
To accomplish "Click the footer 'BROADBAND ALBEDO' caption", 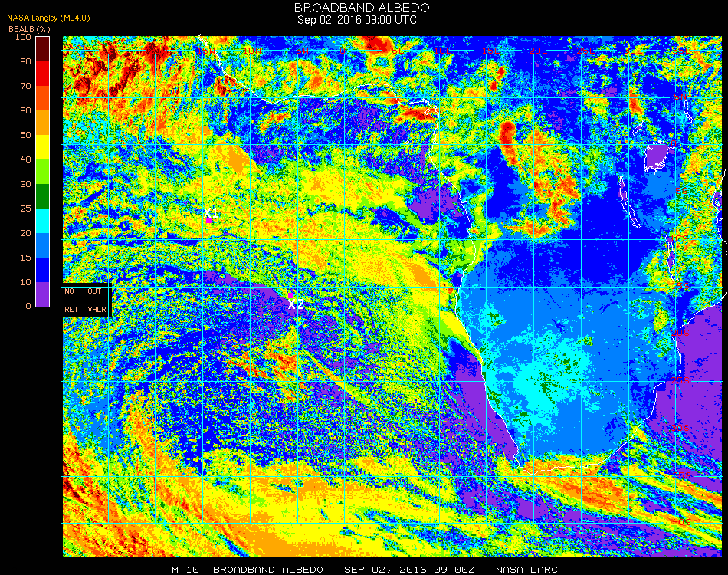I will [268, 570].
